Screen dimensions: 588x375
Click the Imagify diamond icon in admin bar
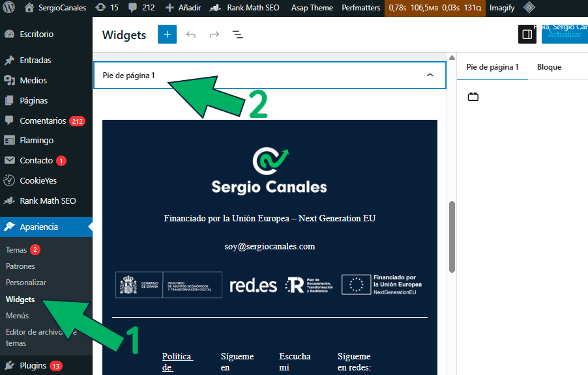click(x=530, y=8)
